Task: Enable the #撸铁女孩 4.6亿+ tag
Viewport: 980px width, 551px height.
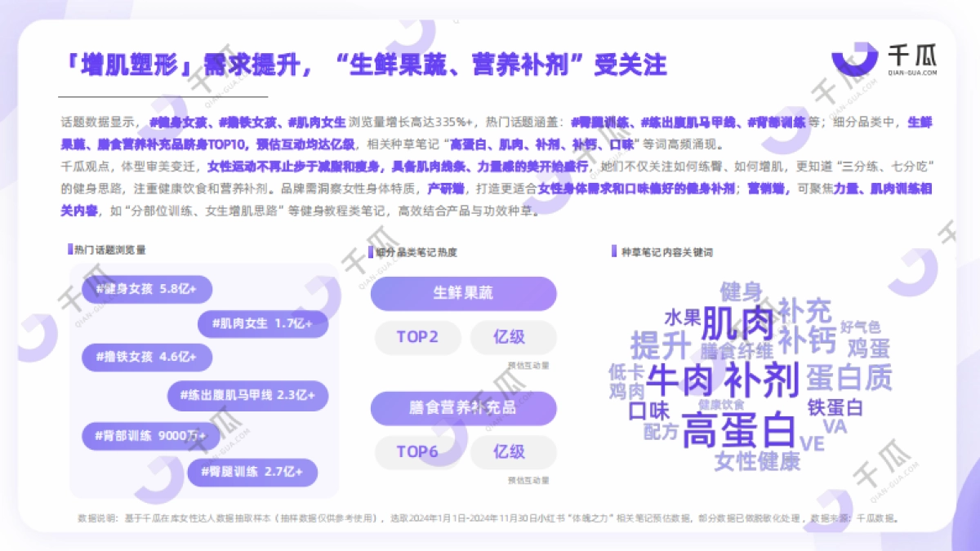Action: tap(147, 357)
